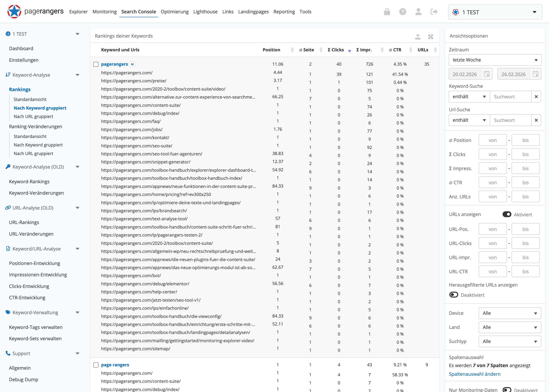
Task: Open the help question mark icon
Action: 403,12
